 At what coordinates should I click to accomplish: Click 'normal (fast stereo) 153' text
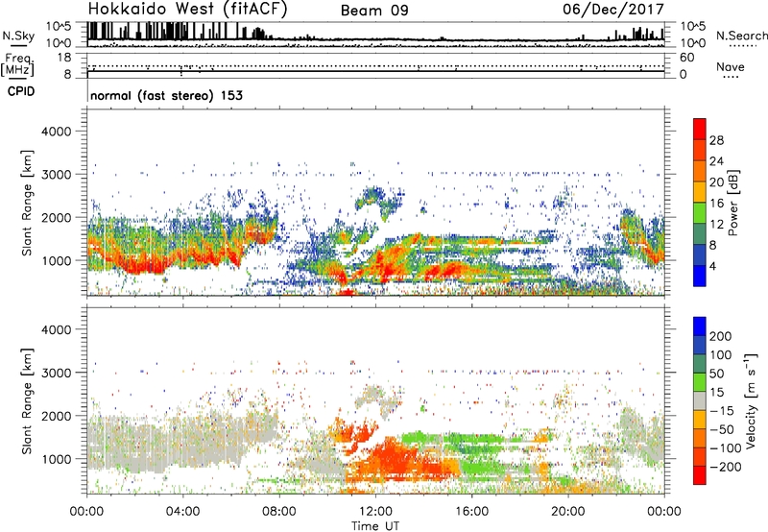(x=166, y=95)
